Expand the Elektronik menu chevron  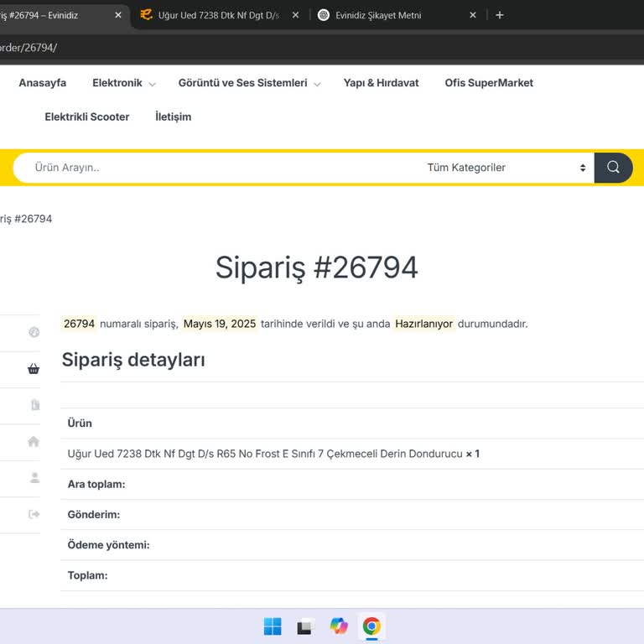click(x=152, y=84)
